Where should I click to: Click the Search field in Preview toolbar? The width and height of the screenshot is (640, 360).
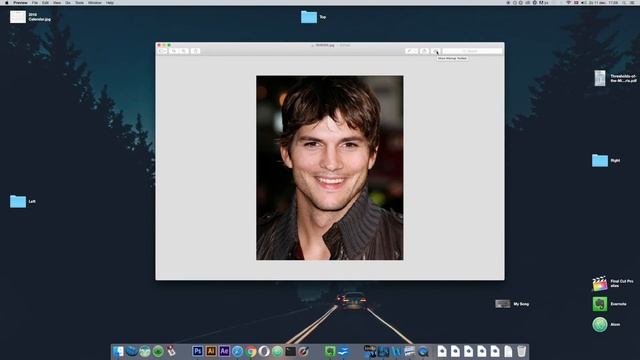click(x=472, y=51)
